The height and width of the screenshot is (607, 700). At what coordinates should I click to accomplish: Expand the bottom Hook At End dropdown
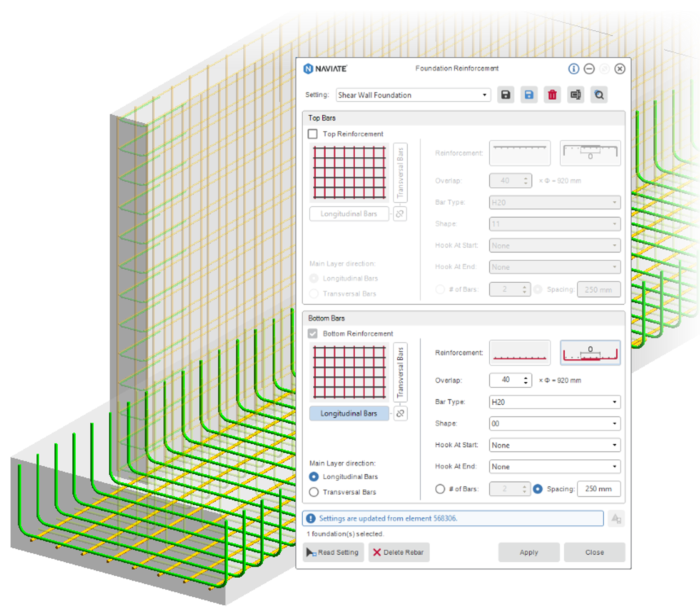coord(615,466)
